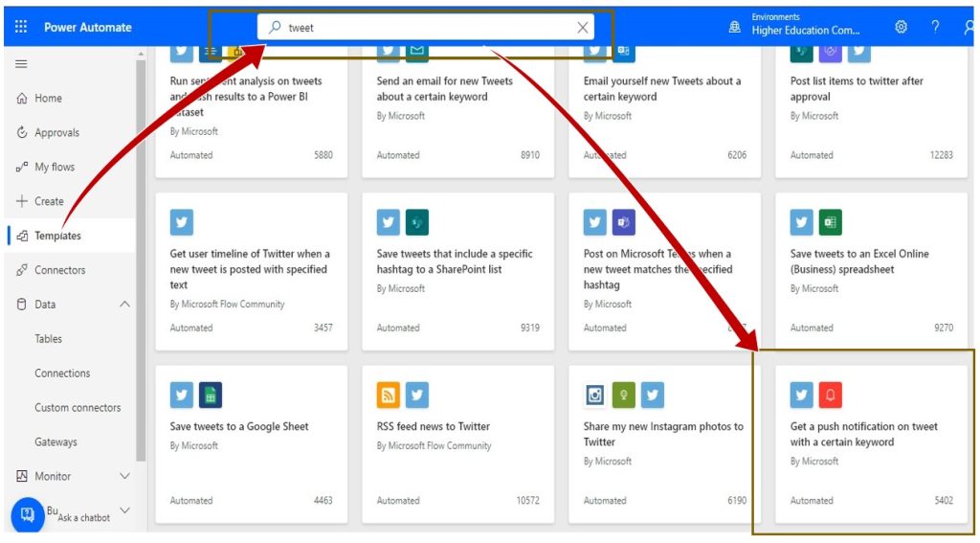Click Google Sheets icon on Save tweets card

[x=211, y=395]
